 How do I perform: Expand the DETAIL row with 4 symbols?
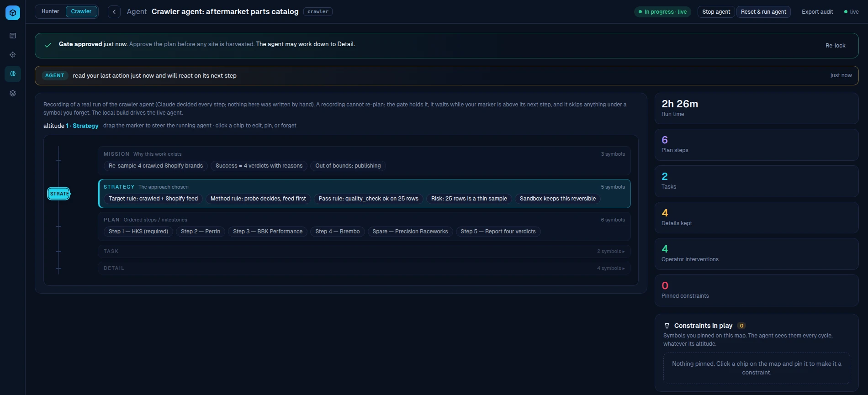point(364,268)
